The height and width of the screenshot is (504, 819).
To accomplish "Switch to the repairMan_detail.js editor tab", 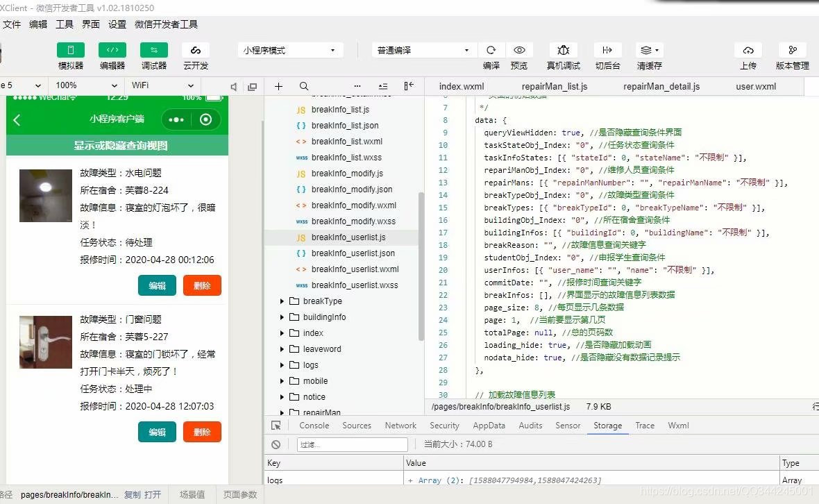I will 661,86.
